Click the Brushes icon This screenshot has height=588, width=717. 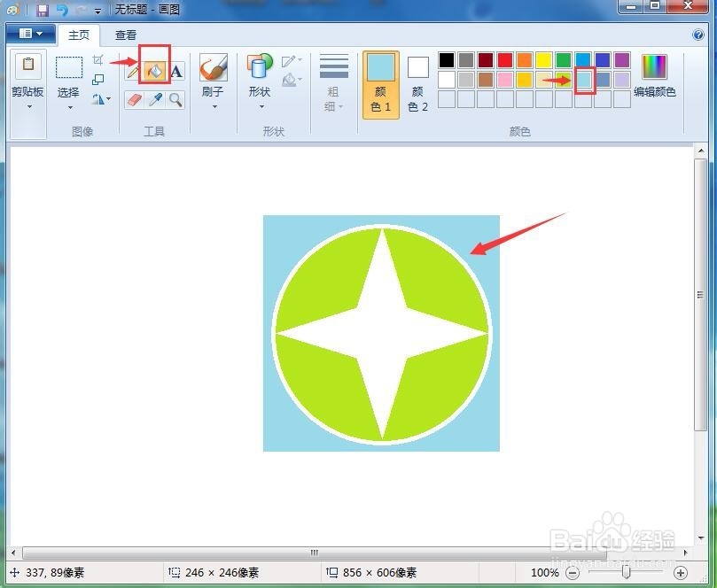click(x=213, y=67)
